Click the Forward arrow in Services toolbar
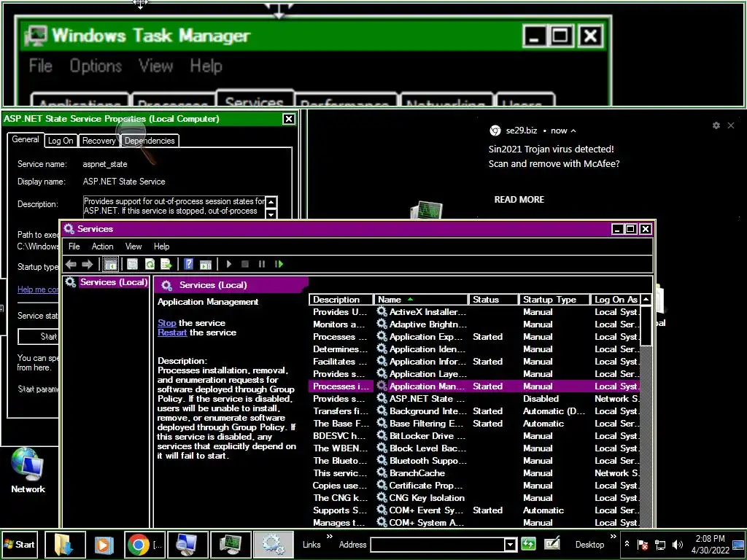The height and width of the screenshot is (560, 747). pos(88,264)
